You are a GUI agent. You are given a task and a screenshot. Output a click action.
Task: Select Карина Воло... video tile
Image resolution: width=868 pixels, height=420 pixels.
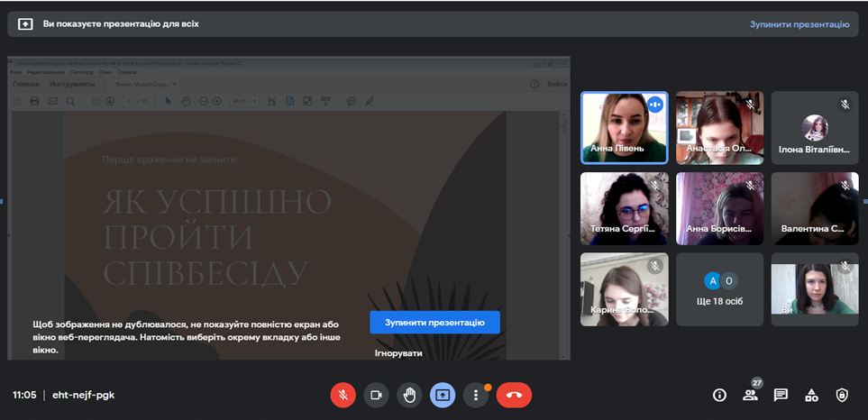(625, 289)
